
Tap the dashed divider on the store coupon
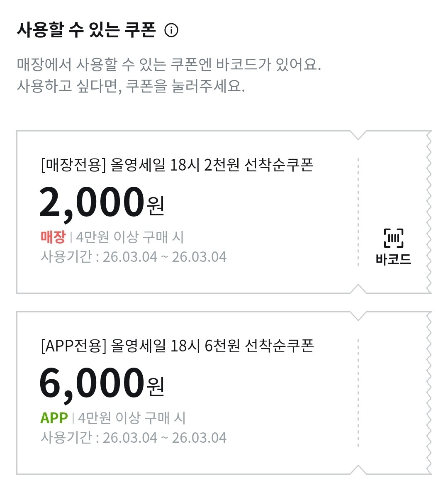point(358,212)
